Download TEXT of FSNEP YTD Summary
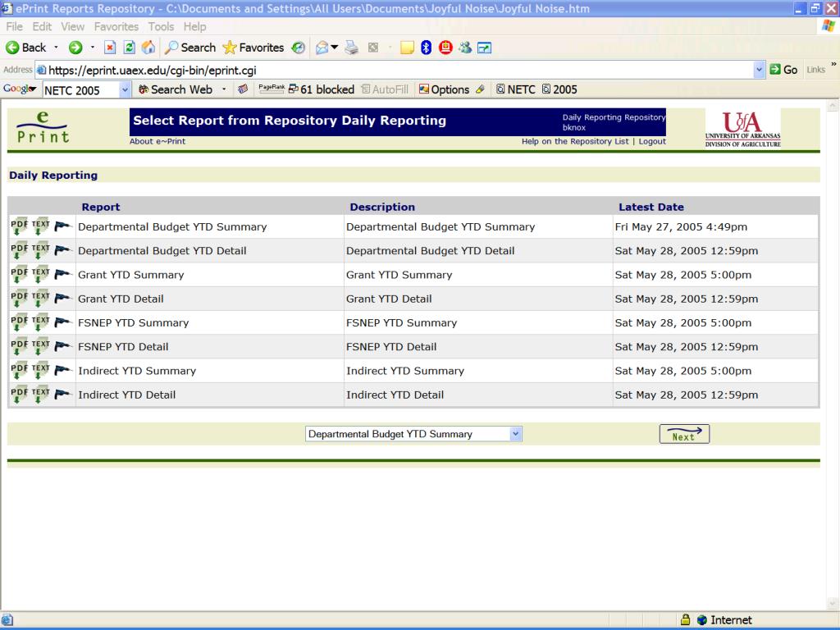Viewport: 840px width, 630px height. [x=41, y=323]
